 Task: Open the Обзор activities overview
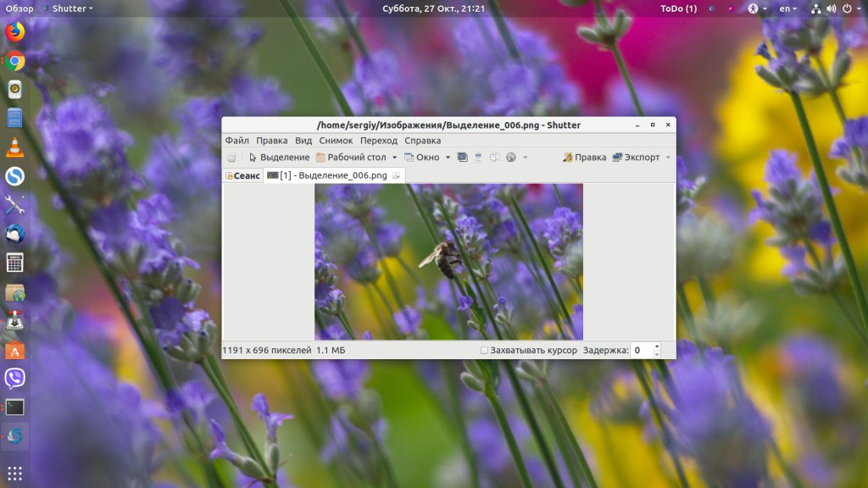19,8
